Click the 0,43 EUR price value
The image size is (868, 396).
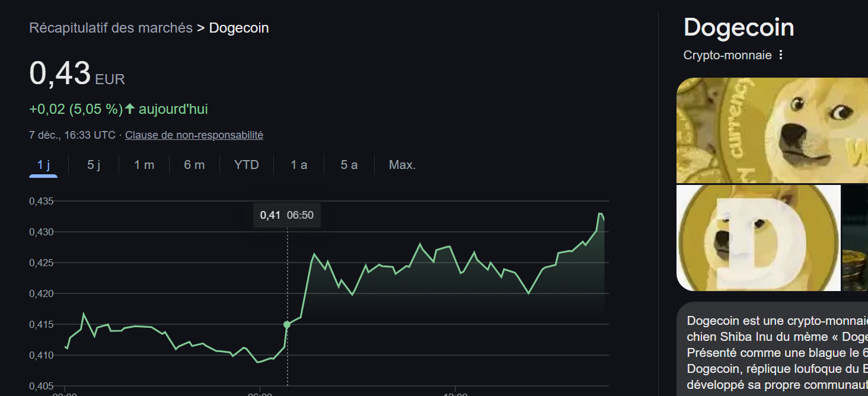point(77,74)
